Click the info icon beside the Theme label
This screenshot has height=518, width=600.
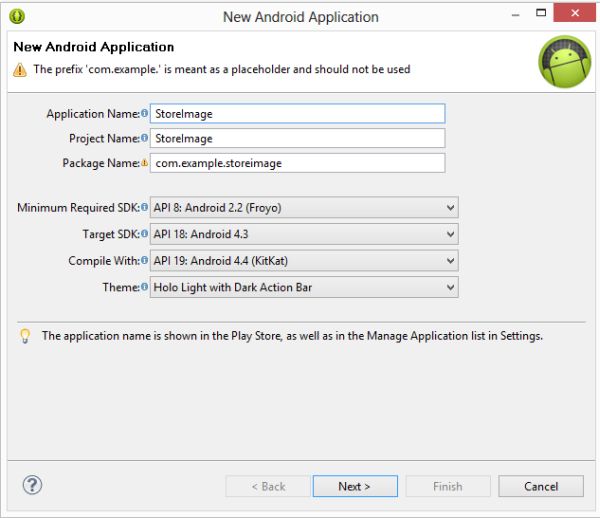pyautogui.click(x=144, y=287)
